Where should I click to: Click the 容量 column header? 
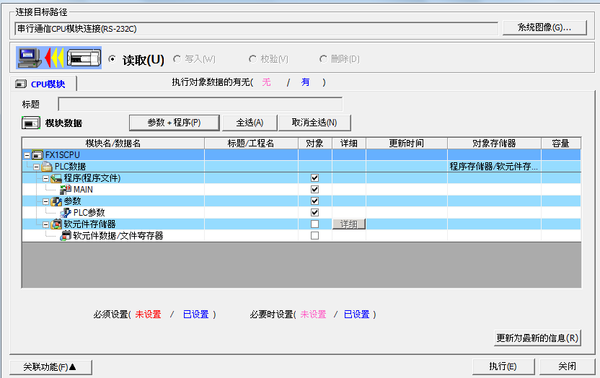tap(561, 143)
